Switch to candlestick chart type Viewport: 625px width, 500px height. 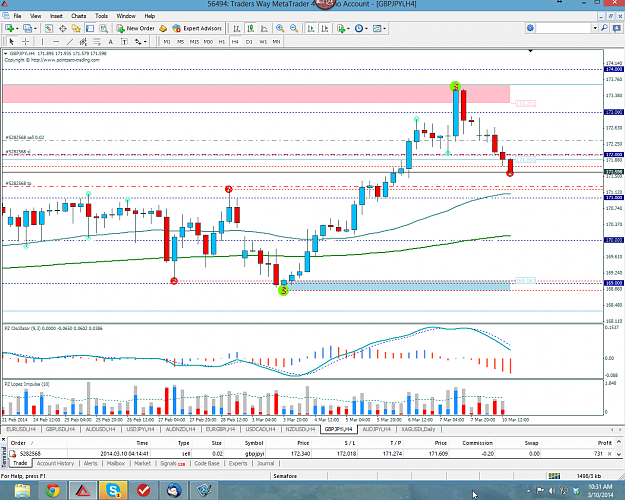click(x=250, y=28)
